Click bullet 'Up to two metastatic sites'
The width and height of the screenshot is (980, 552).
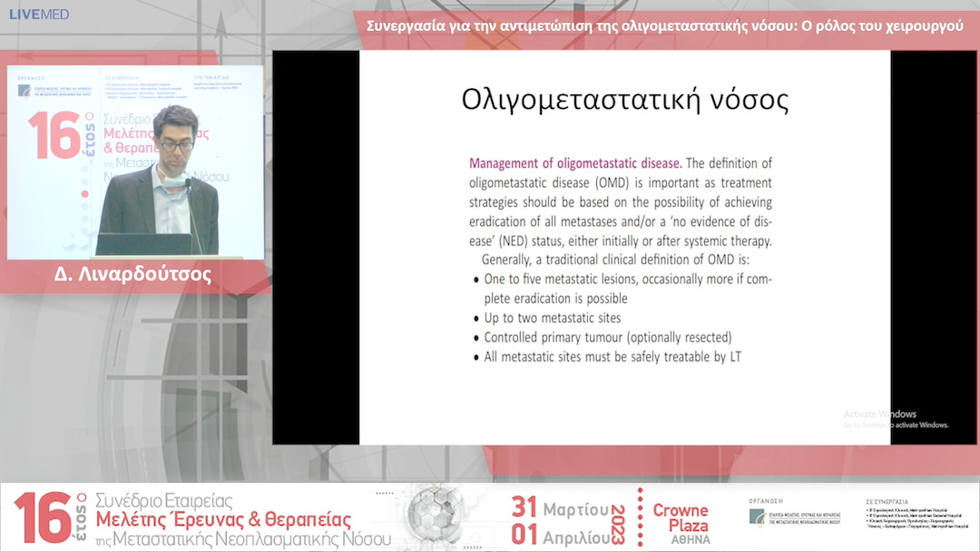553,318
